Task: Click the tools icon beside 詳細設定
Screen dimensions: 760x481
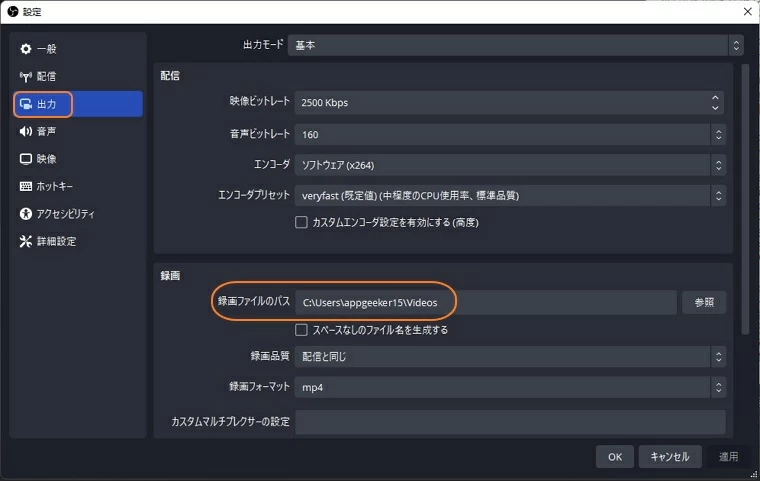Action: click(x=26, y=241)
